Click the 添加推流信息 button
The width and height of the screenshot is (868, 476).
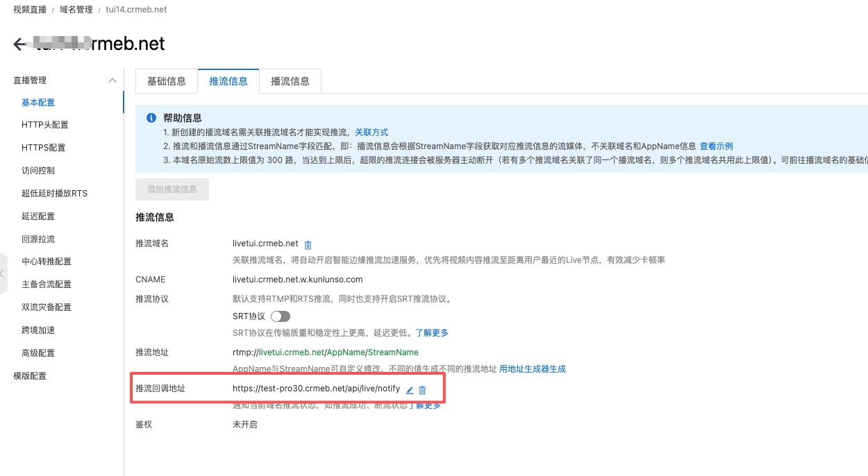(x=172, y=189)
